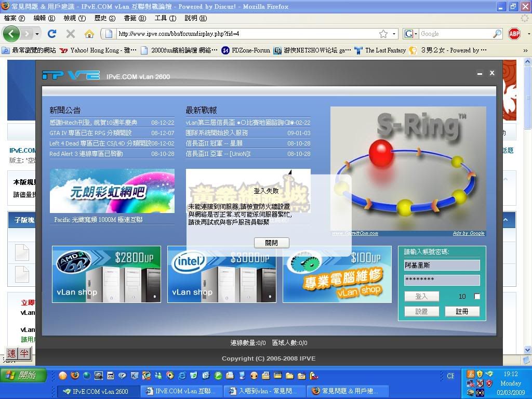Tick the checkbox beside the number 10
Screen dimensions: 532x399
pos(477,296)
